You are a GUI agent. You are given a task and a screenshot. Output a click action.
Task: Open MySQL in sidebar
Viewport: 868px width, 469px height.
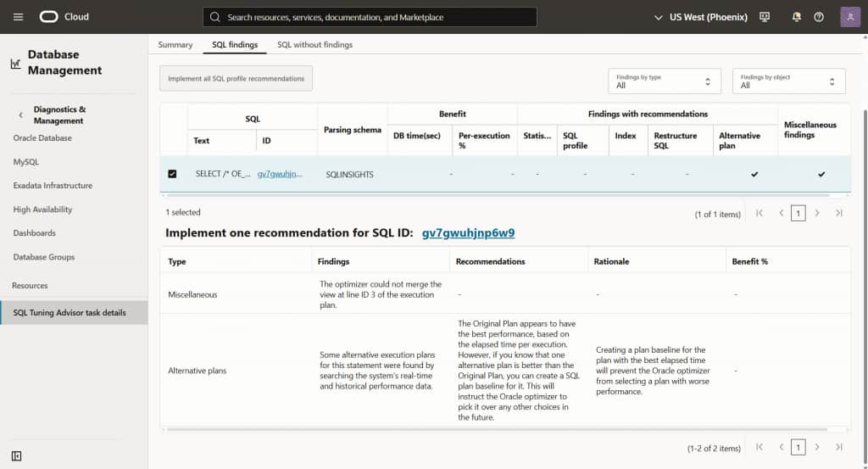tap(26, 162)
